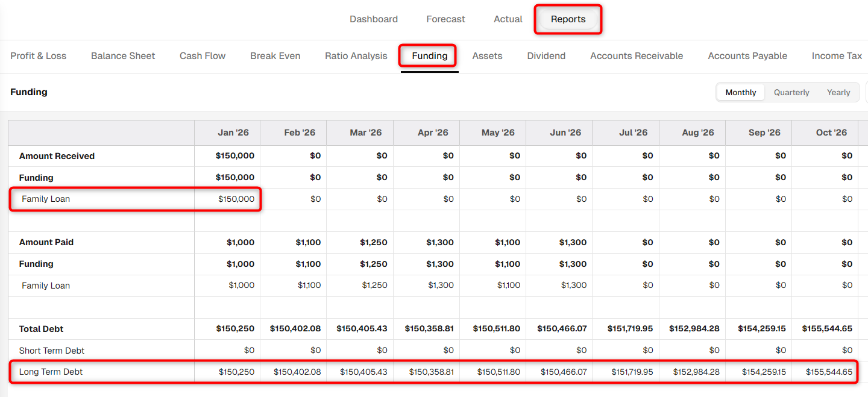Open the Ratio Analysis report
Image resolution: width=868 pixels, height=397 pixels.
point(356,56)
